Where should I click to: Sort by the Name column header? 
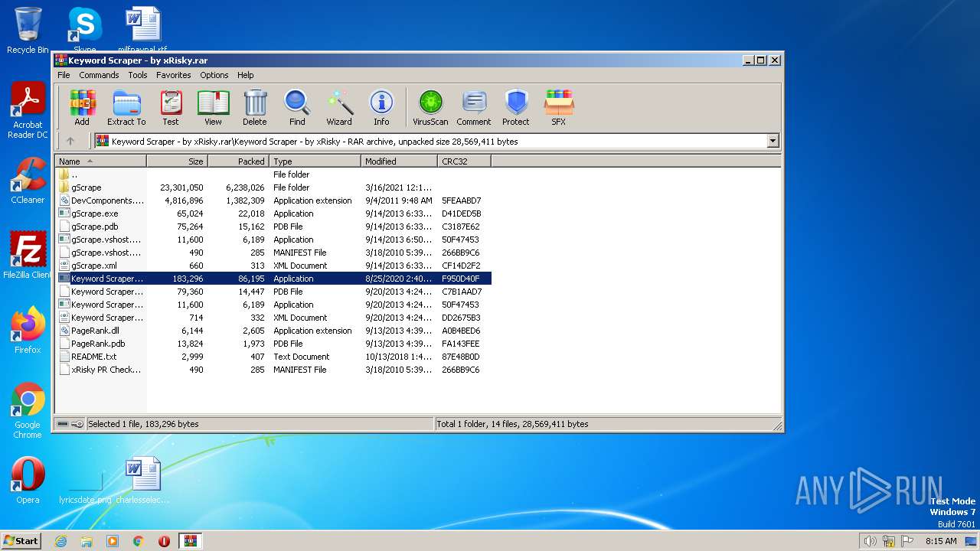point(100,161)
